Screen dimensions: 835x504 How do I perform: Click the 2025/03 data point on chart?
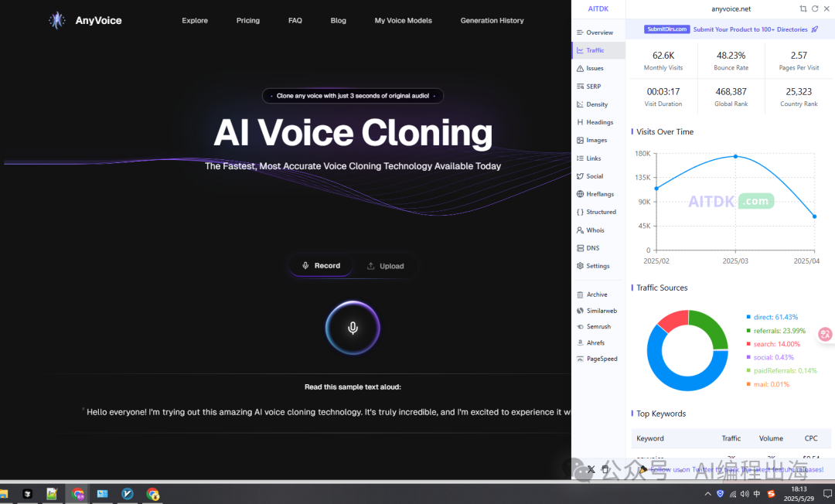735,156
